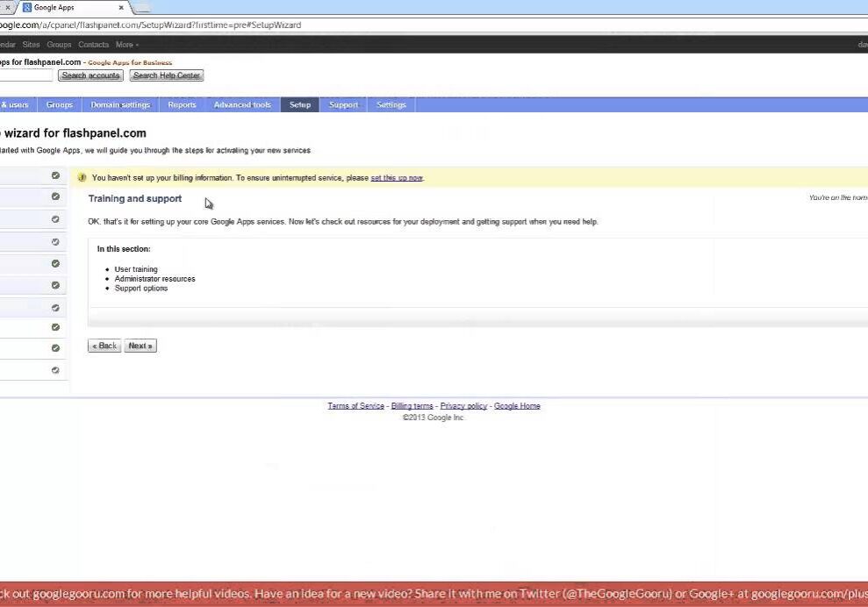This screenshot has width=868, height=607.
Task: Click the yellow billing warning icon
Action: [x=82, y=177]
